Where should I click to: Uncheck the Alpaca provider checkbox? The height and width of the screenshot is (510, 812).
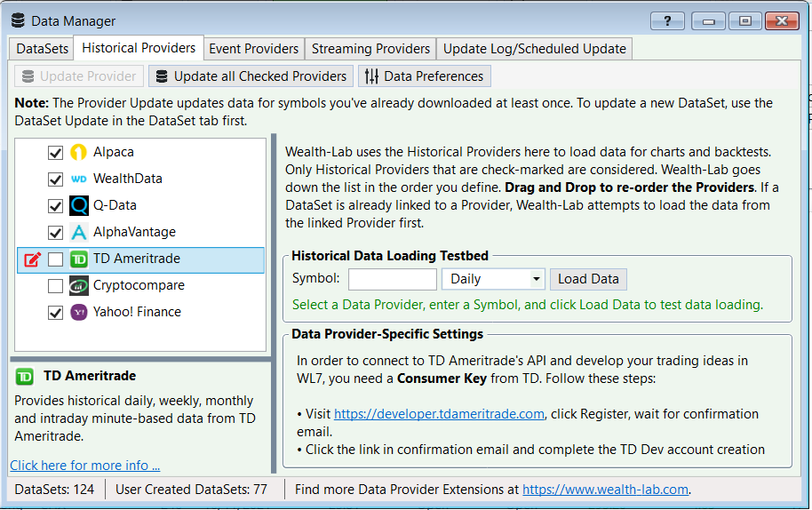point(55,153)
